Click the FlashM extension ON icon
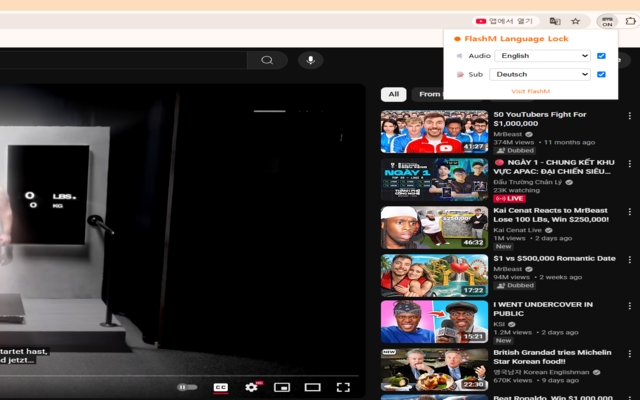 click(x=607, y=21)
